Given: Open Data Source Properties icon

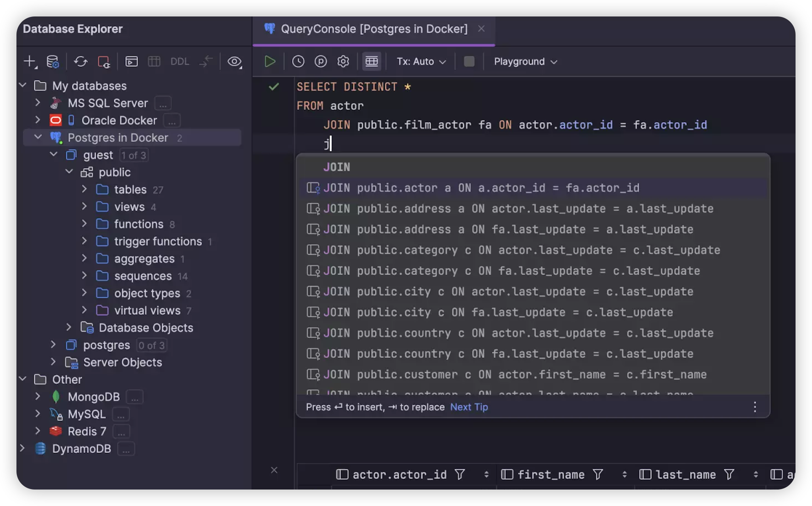Looking at the screenshot, I should pyautogui.click(x=53, y=61).
